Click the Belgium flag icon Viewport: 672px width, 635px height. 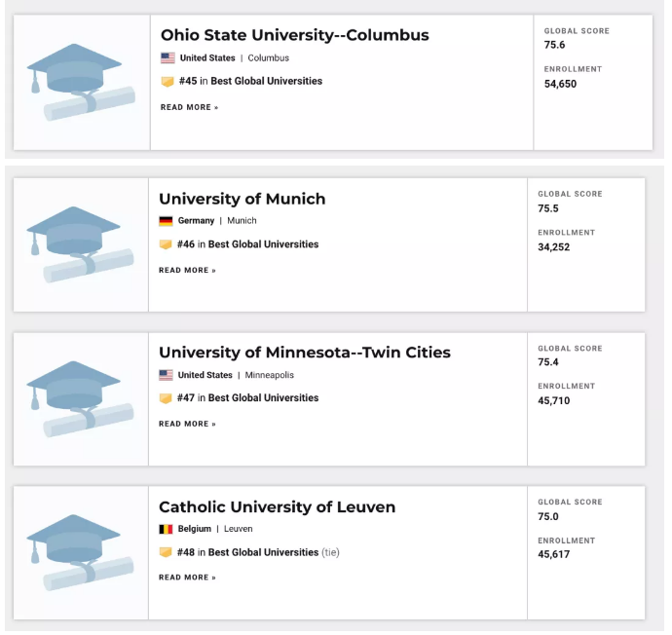pyautogui.click(x=166, y=530)
